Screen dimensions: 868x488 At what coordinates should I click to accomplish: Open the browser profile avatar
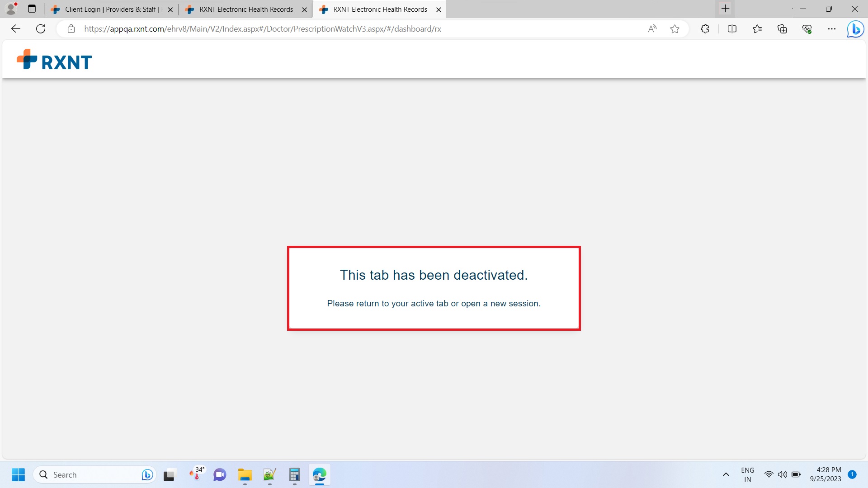11,9
